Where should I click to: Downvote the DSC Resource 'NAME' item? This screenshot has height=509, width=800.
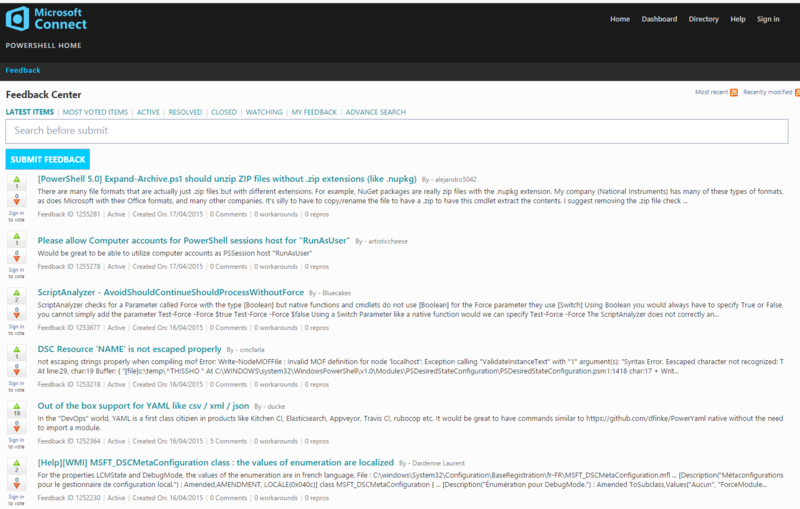(17, 371)
